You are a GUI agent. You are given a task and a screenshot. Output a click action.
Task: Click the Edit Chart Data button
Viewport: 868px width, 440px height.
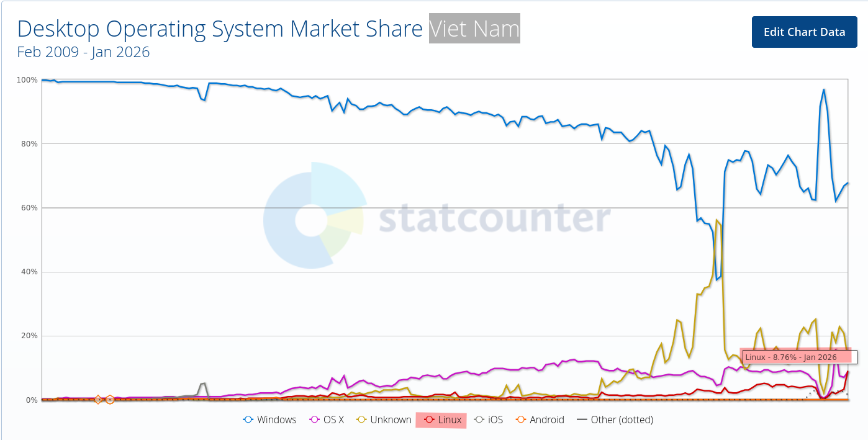click(804, 32)
